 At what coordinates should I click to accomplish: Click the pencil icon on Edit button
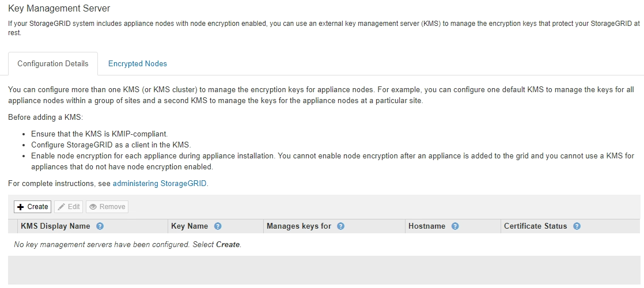61,207
